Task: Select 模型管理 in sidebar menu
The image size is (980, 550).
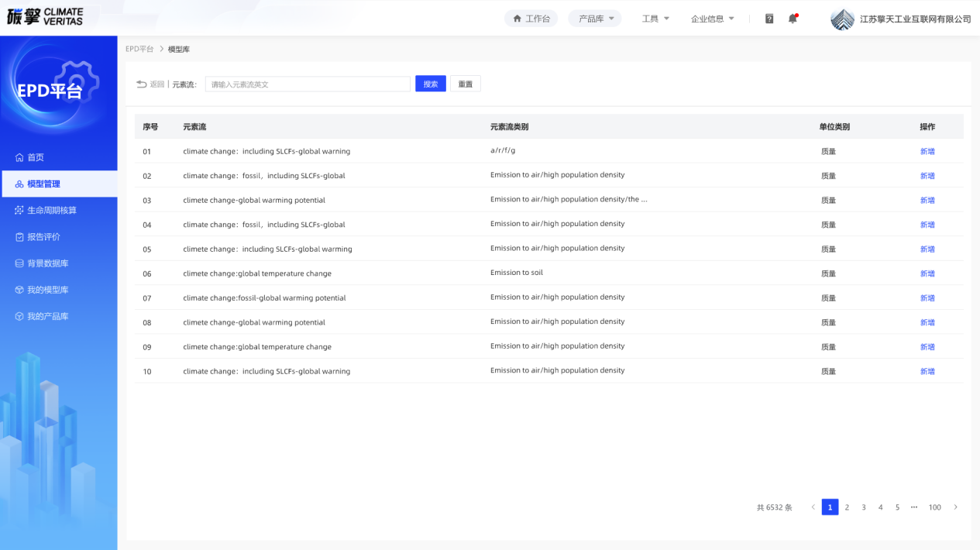Action: [x=43, y=184]
